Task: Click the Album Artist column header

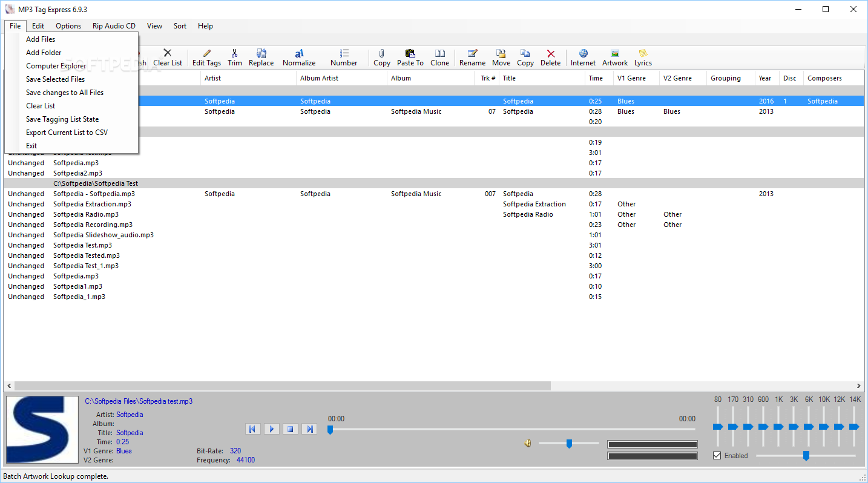Action: tap(341, 78)
